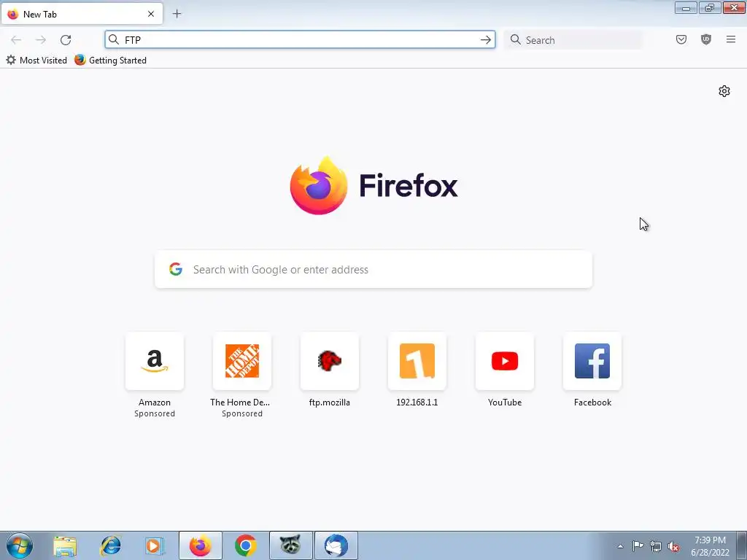Open the raccoon icon app in taskbar
The width and height of the screenshot is (747, 560).
[x=290, y=545]
